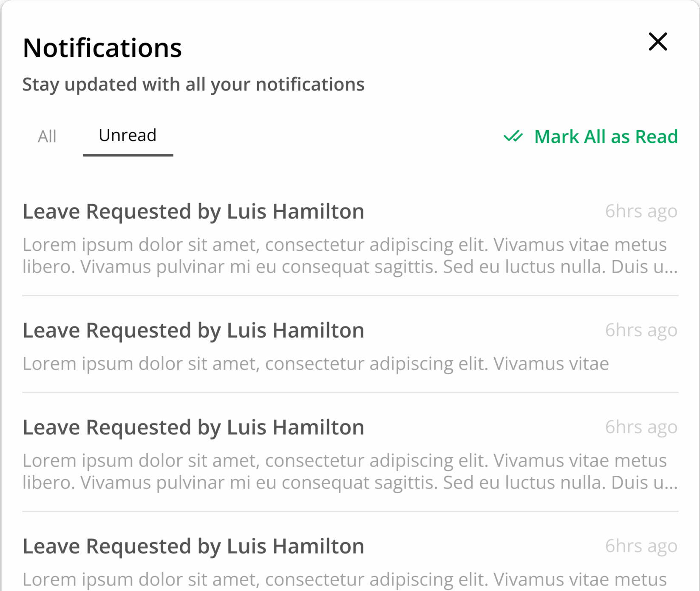Image resolution: width=700 pixels, height=591 pixels.
Task: Click Mark All as Read link
Action: pyautogui.click(x=606, y=136)
